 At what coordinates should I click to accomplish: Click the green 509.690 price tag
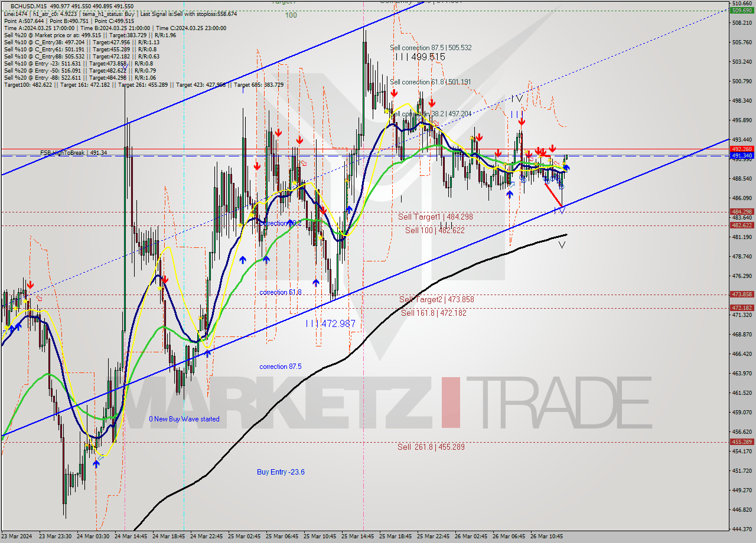[742, 11]
